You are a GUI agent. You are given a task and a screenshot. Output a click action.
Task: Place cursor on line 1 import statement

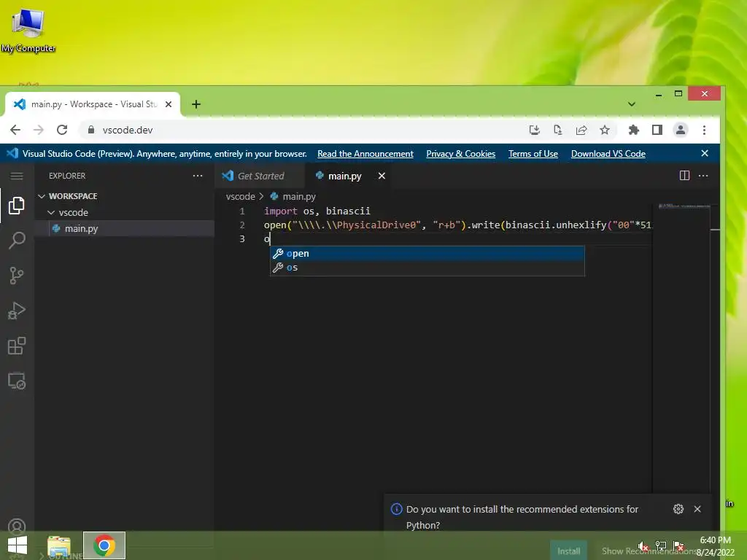[317, 211]
